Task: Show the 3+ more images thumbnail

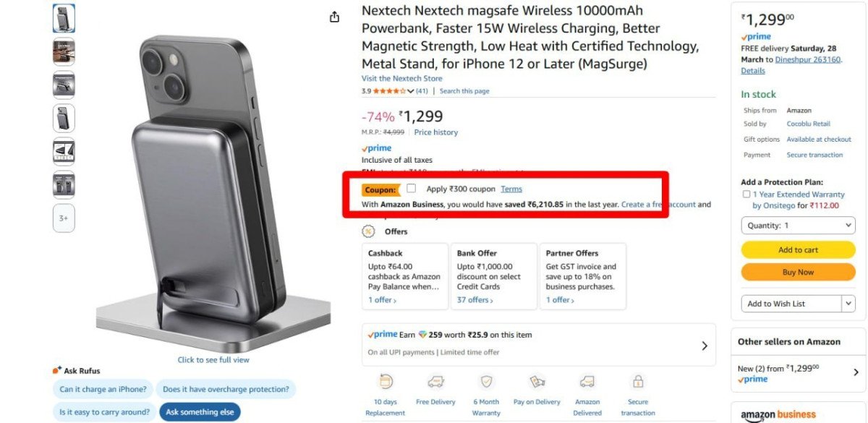Action: 64,218
